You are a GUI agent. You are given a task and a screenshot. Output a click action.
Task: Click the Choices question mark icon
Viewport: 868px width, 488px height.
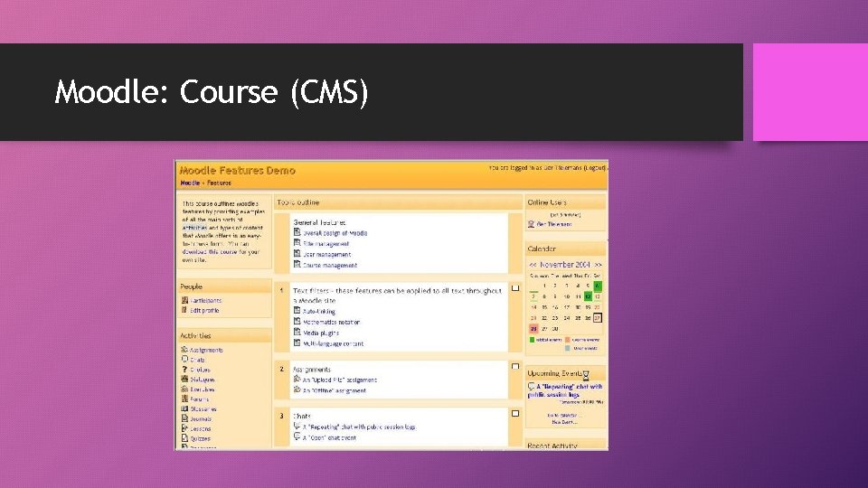(x=184, y=369)
